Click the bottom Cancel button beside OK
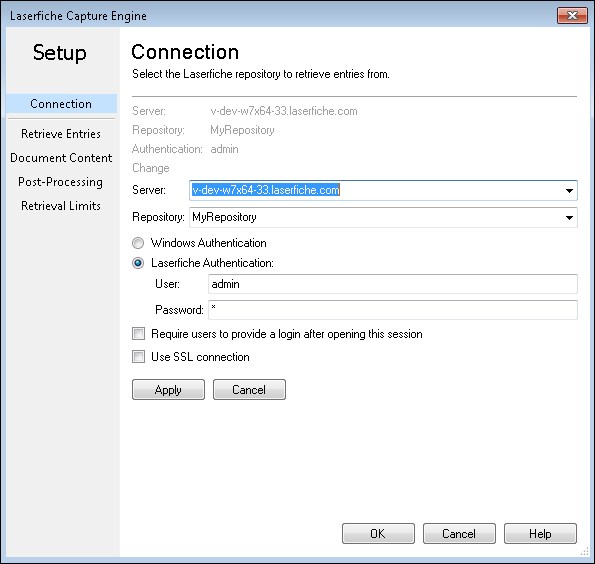The image size is (595, 564). (x=459, y=534)
